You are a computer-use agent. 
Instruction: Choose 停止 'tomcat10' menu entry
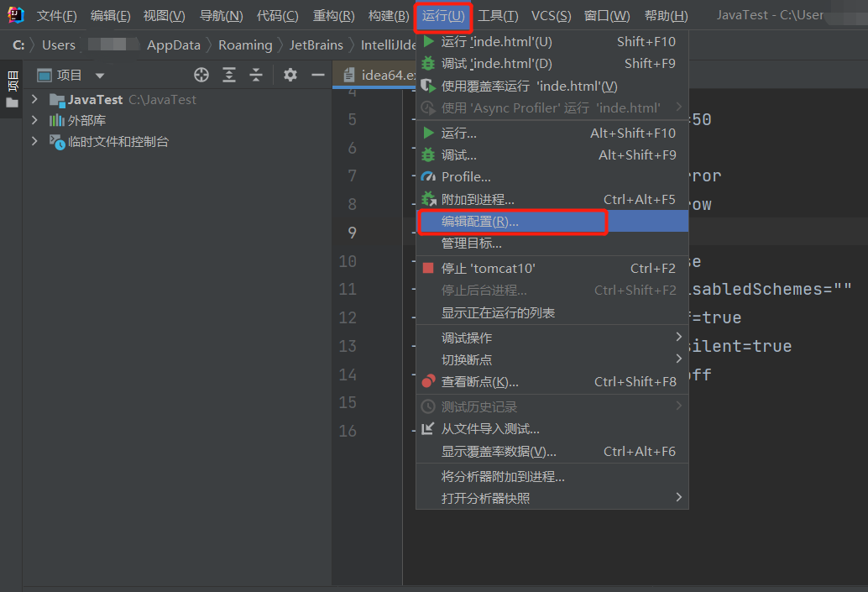(x=552, y=268)
